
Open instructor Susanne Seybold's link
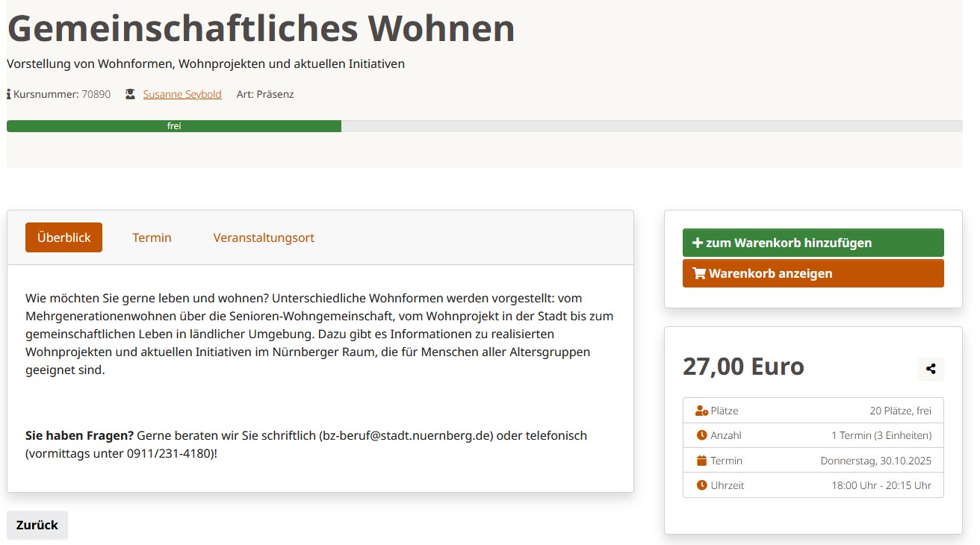(x=182, y=95)
